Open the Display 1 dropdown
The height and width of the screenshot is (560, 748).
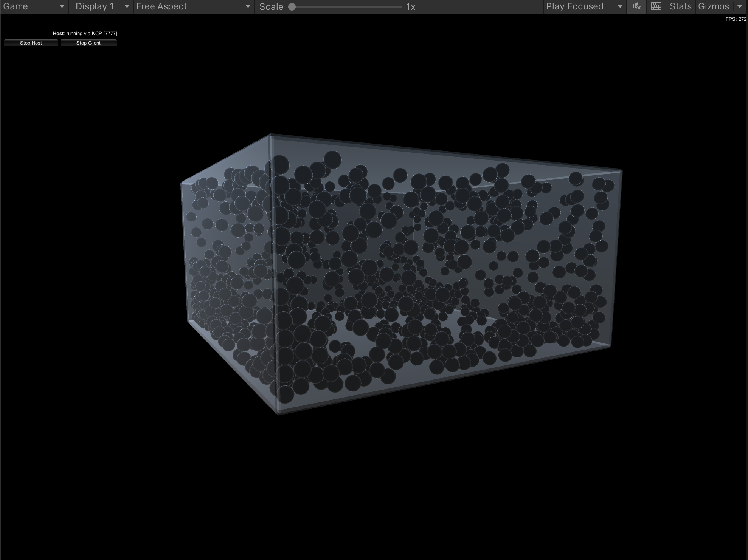pyautogui.click(x=101, y=6)
